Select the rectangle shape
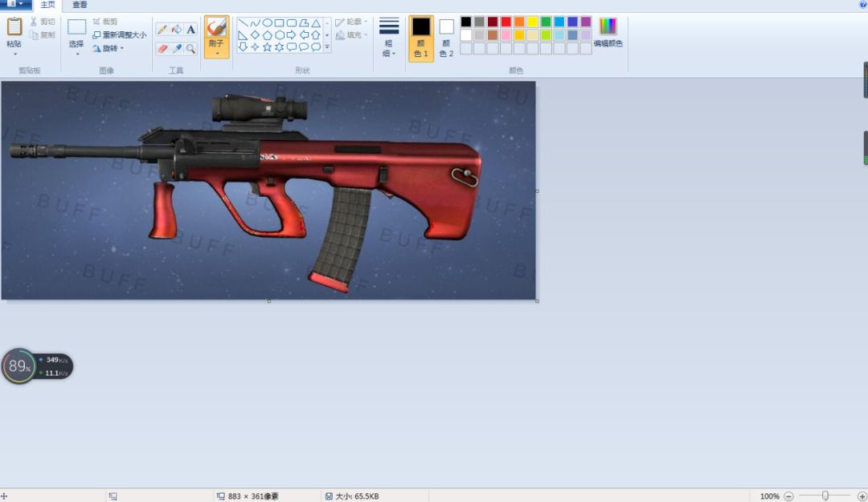 (279, 23)
